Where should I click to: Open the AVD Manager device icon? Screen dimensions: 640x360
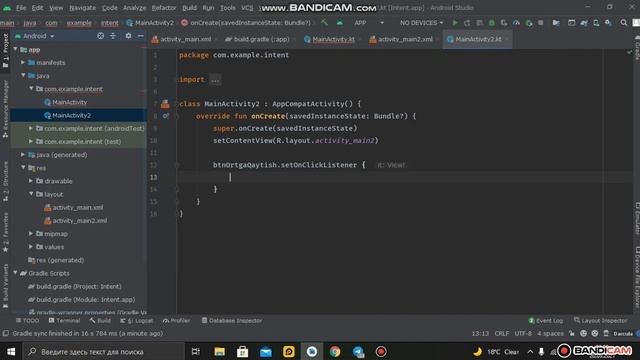point(596,23)
